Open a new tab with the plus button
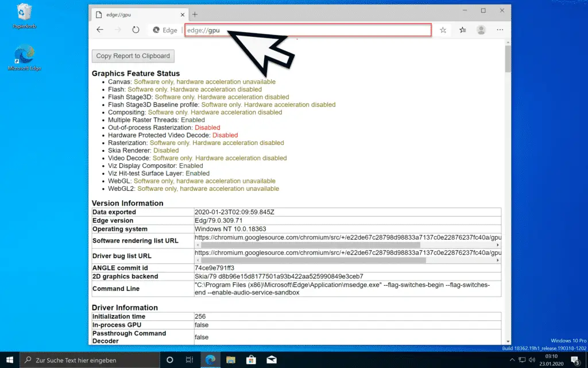 tap(195, 14)
